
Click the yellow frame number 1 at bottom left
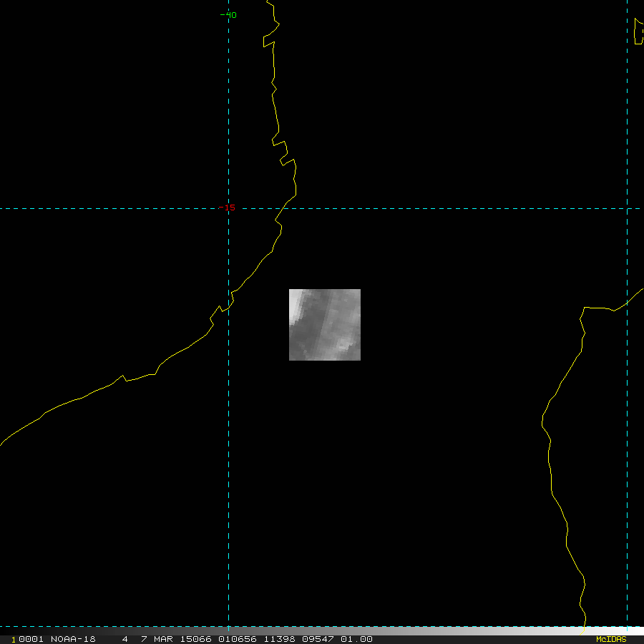tap(14, 639)
